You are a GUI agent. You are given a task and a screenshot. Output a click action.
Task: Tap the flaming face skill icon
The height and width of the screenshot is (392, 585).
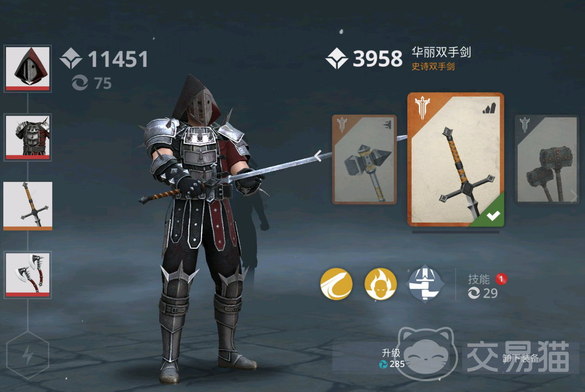380,284
